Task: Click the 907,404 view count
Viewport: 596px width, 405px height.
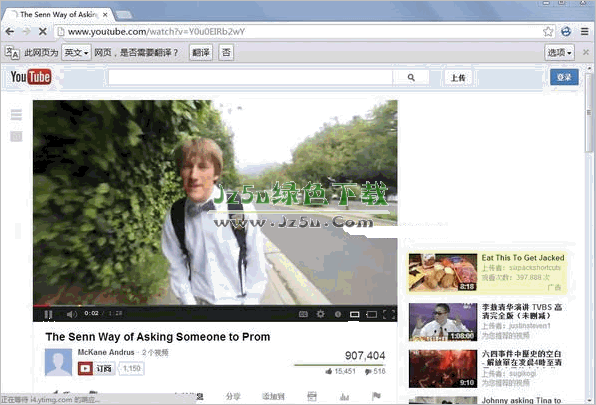Action: [365, 356]
